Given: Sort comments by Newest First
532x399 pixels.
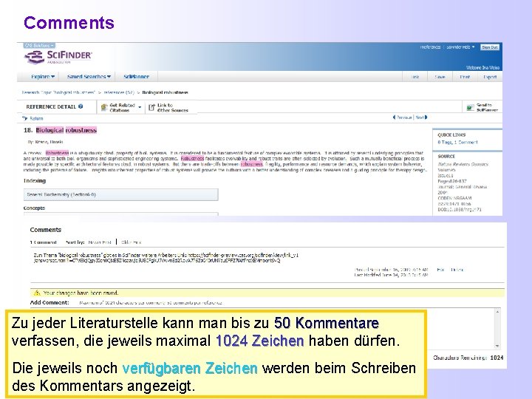Looking at the screenshot, I should point(100,242).
